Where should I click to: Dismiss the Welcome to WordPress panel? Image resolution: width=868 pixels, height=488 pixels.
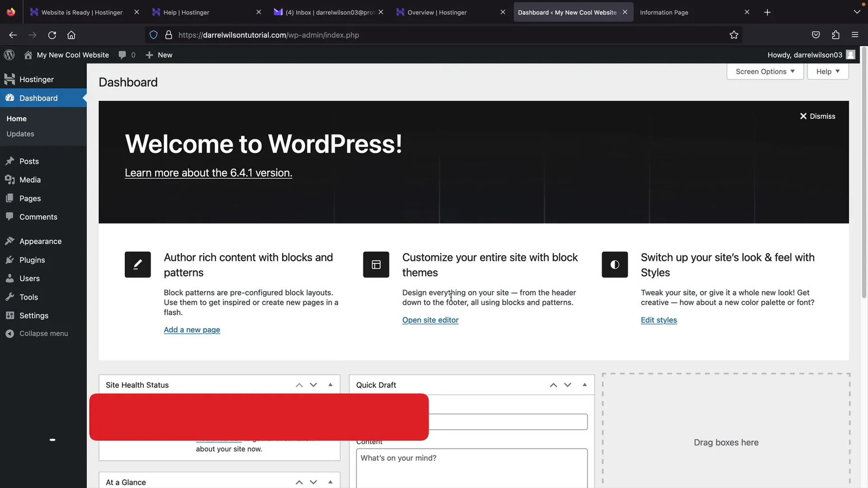tap(818, 116)
